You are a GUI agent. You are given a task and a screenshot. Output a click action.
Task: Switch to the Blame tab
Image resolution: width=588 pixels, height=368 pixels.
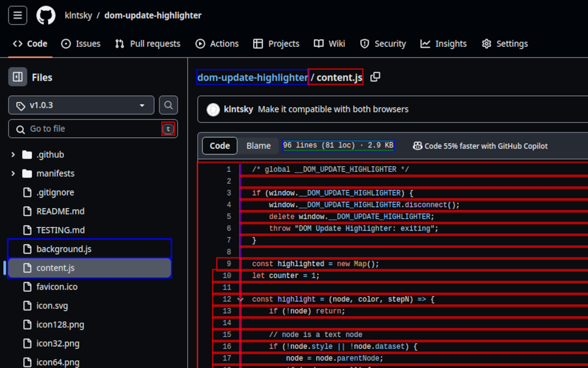coord(258,145)
